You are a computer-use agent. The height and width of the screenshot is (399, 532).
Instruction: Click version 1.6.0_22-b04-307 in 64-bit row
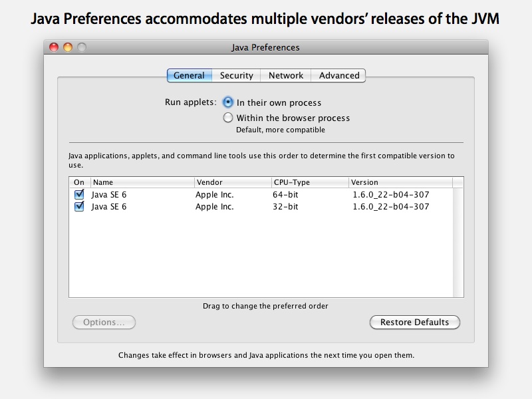tap(391, 194)
